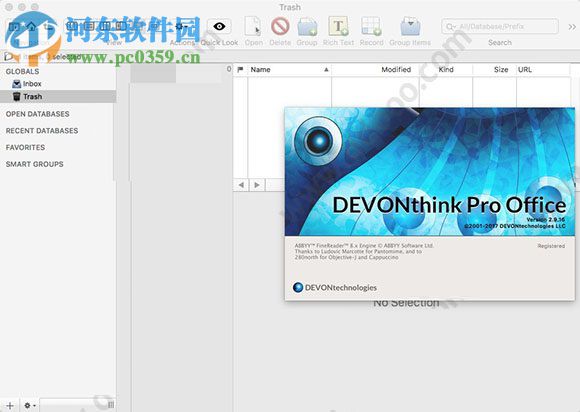Click the sidebar resize grip handle
580x412 pixels.
coord(111,405)
